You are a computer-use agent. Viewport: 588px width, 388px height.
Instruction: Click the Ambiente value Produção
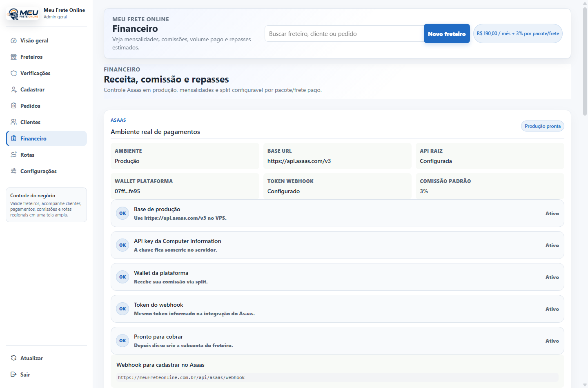coord(127,161)
